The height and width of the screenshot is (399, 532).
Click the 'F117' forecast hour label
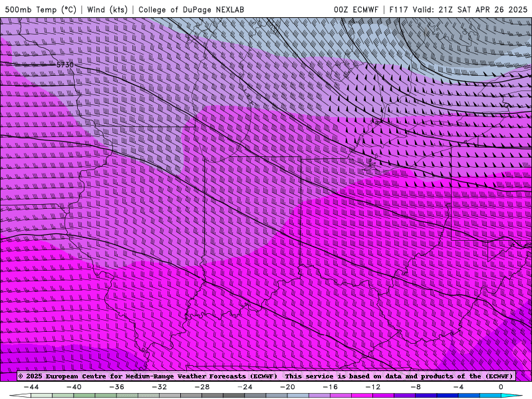point(398,9)
